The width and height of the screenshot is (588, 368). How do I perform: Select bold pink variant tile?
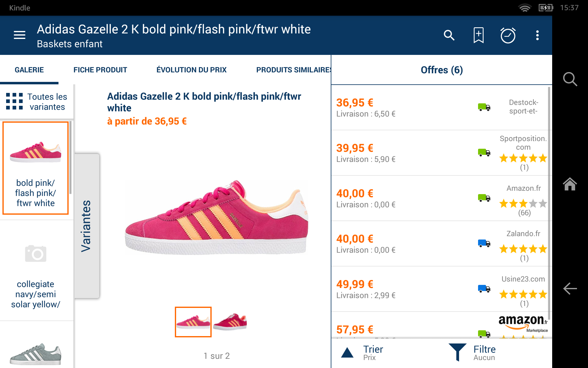click(x=36, y=168)
